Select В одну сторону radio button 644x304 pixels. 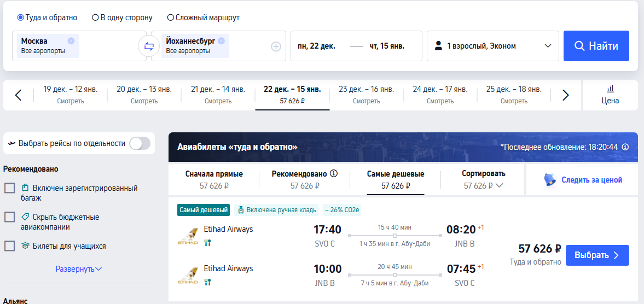pos(95,17)
